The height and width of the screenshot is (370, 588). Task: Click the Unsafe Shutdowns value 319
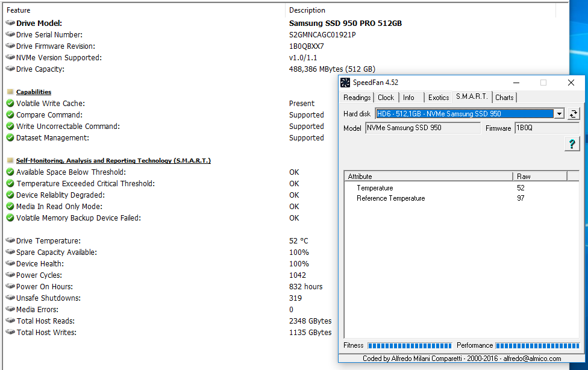[295, 298]
